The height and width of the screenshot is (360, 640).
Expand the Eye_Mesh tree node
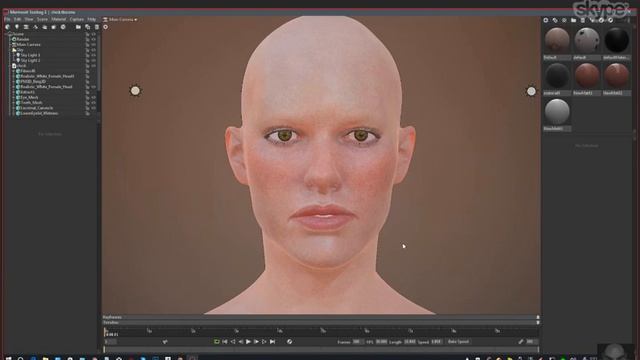coord(13,97)
